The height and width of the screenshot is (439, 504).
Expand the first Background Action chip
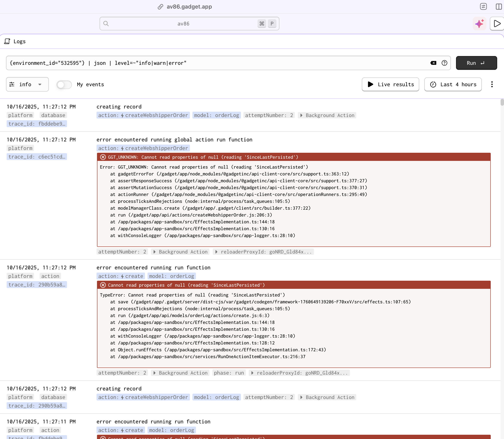[x=327, y=115]
